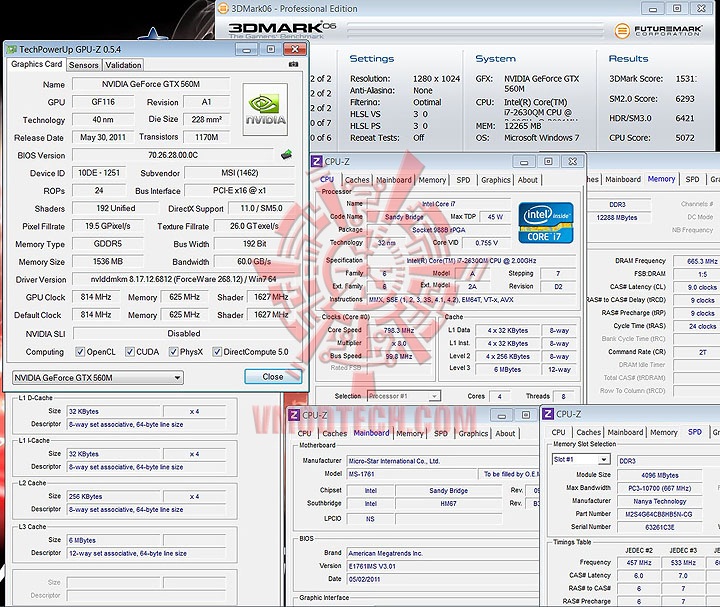This screenshot has width=720, height=607.
Task: Click the Driver Version field in GPU-Z
Action: (x=183, y=279)
